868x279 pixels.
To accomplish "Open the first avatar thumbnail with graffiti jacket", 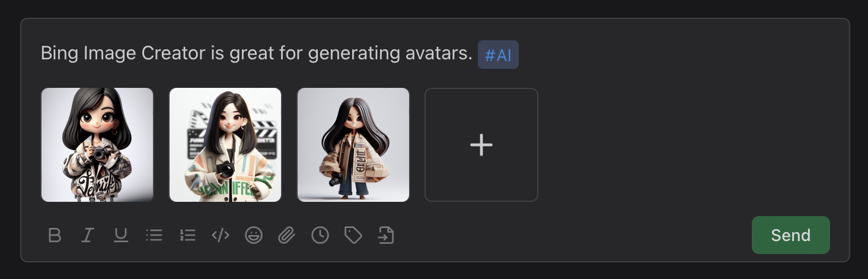I will pos(97,145).
